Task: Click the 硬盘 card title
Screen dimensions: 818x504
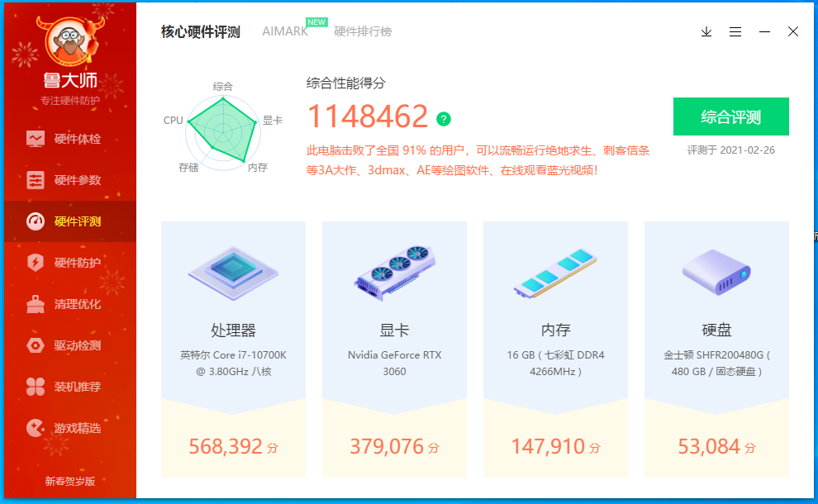Action: pos(716,330)
